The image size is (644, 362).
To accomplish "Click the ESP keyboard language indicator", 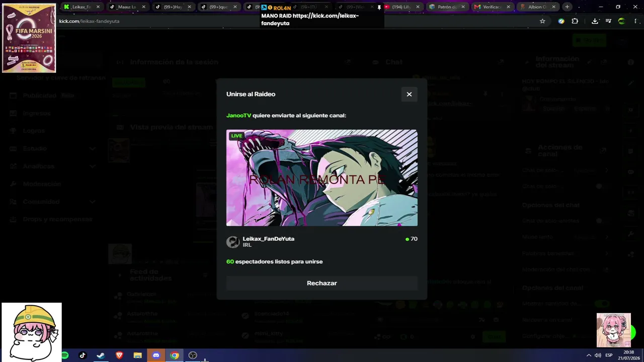I will click(609, 355).
